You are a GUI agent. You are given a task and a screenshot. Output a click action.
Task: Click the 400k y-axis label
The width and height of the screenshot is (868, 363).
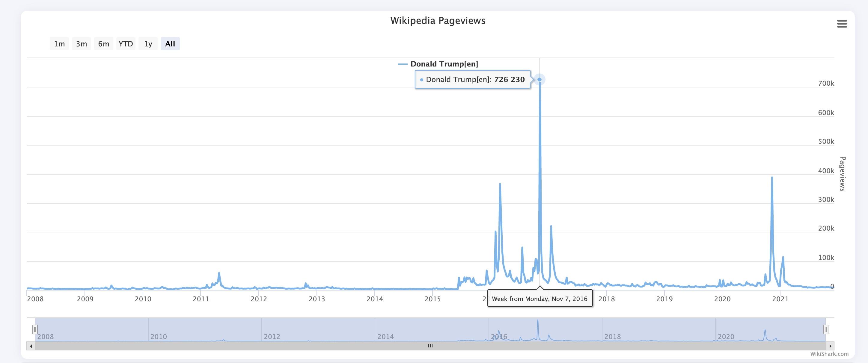[x=826, y=171]
